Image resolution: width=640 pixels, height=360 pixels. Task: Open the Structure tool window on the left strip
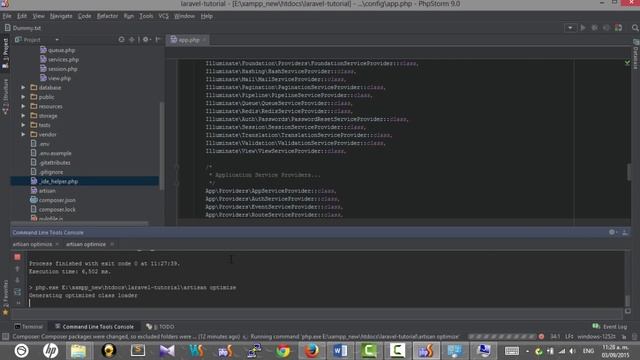tap(5, 97)
